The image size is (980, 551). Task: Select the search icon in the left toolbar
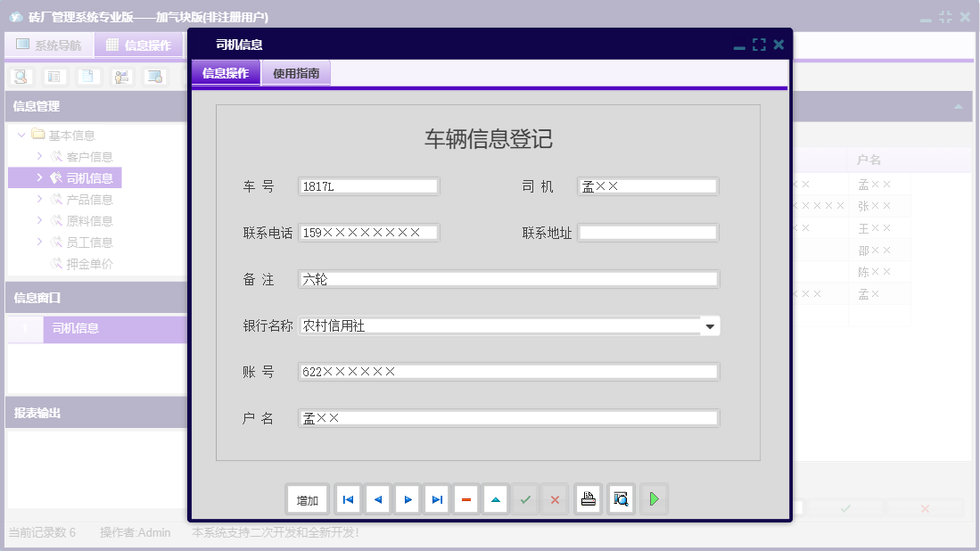20,77
